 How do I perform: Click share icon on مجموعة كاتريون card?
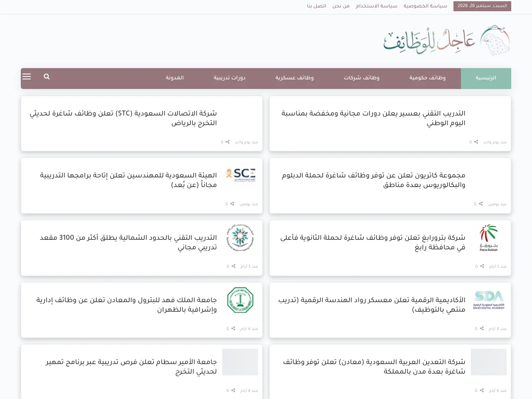tap(481, 204)
